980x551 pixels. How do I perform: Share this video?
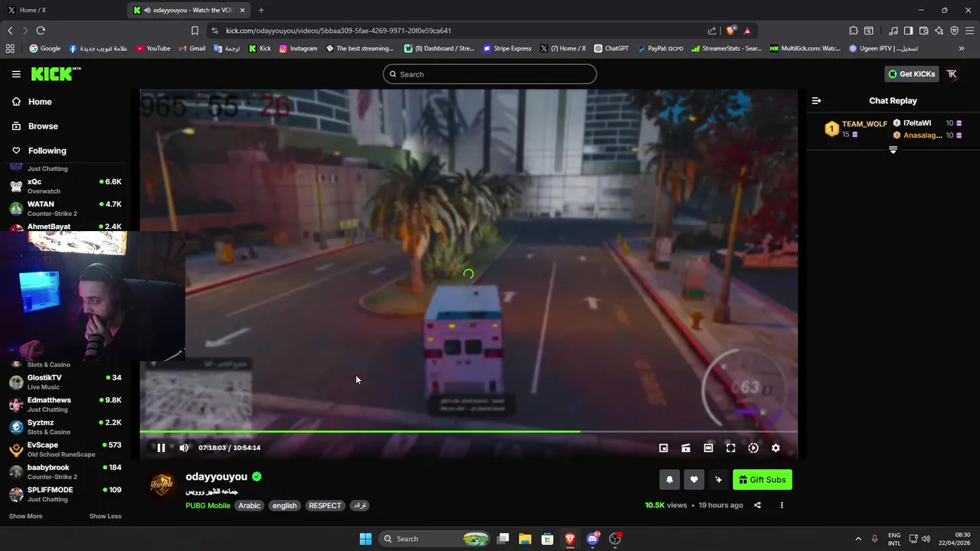(757, 505)
